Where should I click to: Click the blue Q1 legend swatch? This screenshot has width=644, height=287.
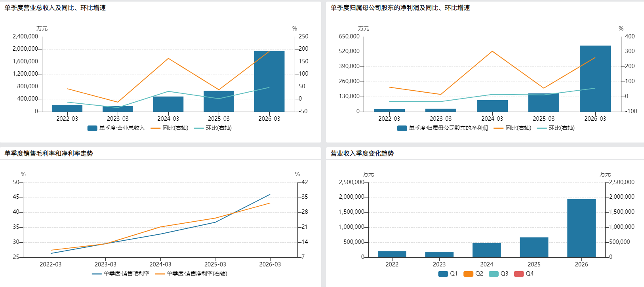[443, 274]
